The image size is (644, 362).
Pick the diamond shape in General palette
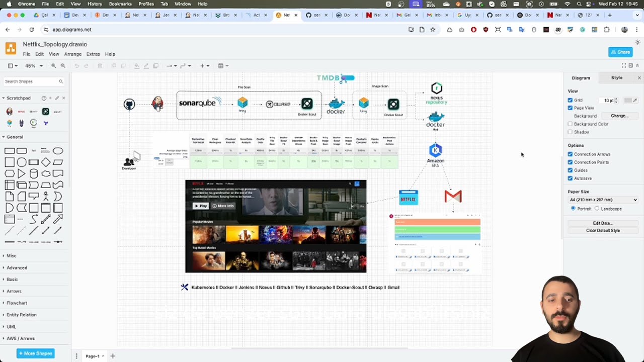pyautogui.click(x=46, y=162)
